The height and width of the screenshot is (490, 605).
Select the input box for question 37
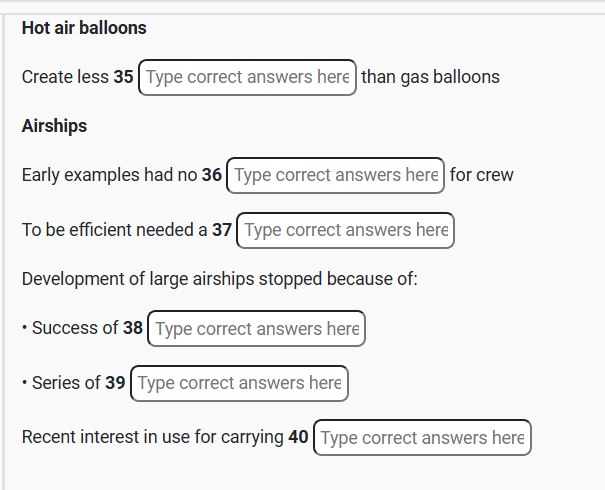(x=346, y=230)
